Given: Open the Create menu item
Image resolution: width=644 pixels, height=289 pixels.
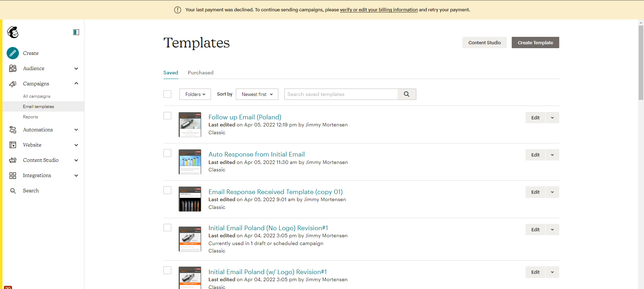Looking at the screenshot, I should click(x=31, y=53).
